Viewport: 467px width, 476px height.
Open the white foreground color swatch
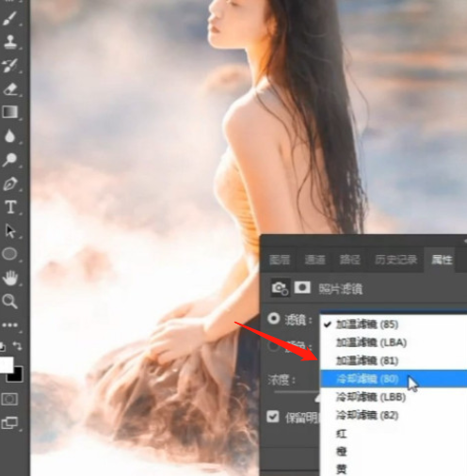point(7,365)
